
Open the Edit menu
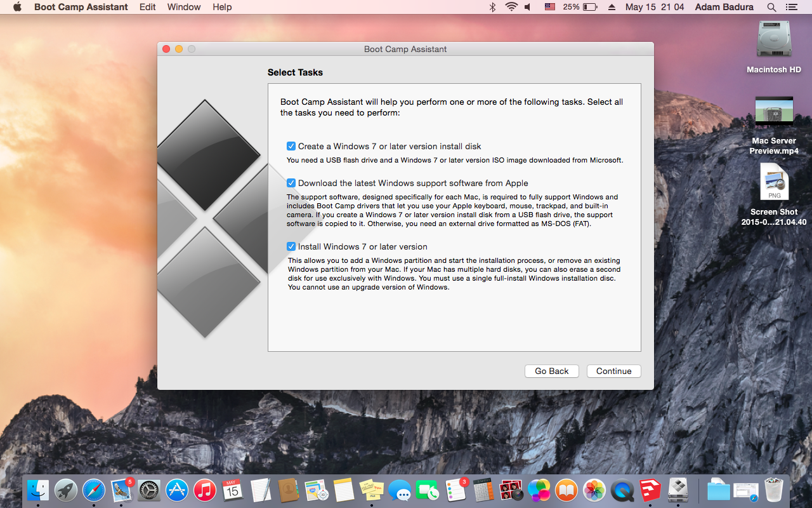[x=148, y=7]
